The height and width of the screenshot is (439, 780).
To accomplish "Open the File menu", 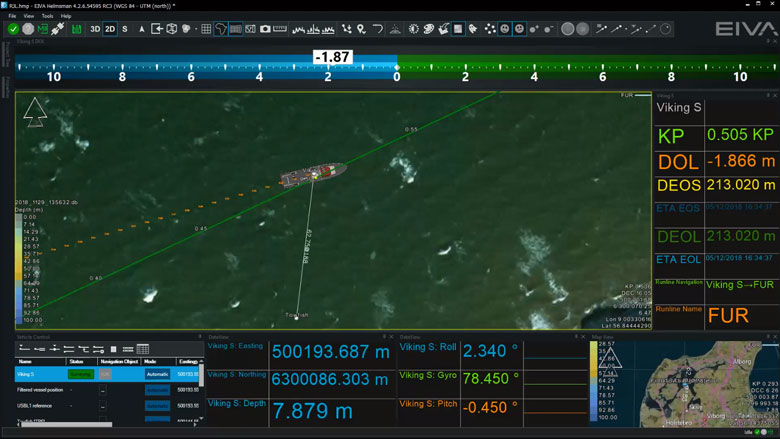I will 13,16.
